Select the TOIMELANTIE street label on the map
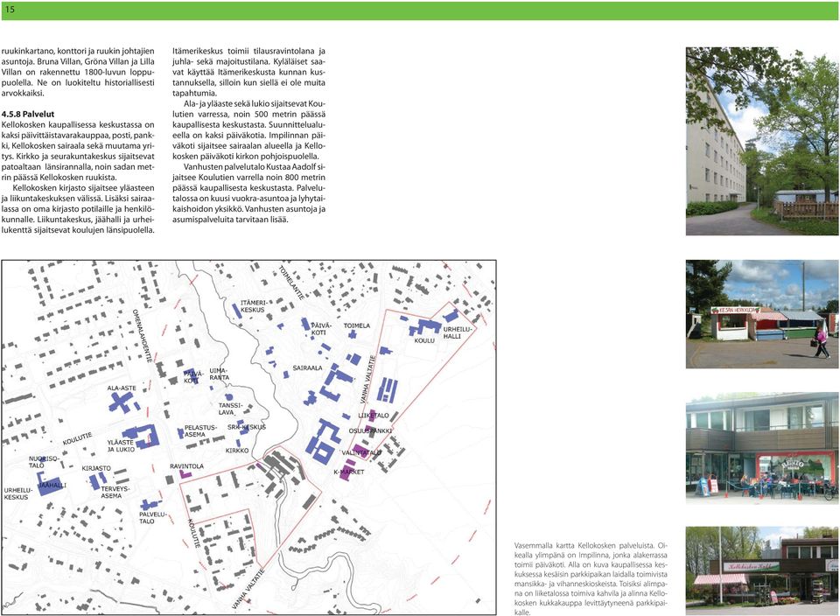This screenshot has width=840, height=616. coord(291,283)
